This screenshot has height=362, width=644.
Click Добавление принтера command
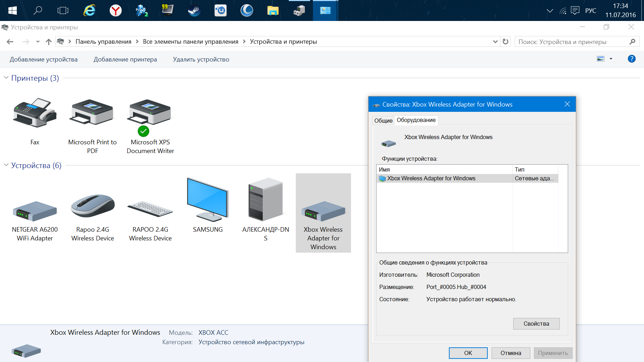click(125, 59)
